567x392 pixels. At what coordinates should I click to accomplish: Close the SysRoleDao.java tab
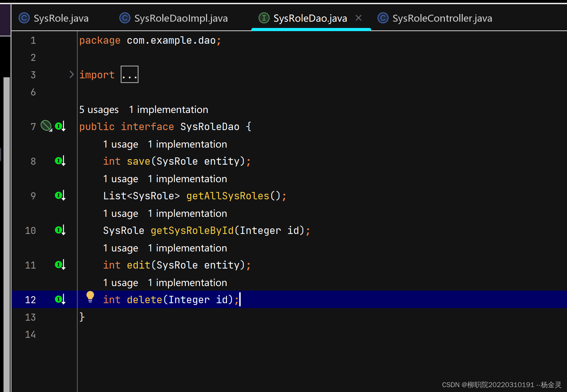point(359,18)
